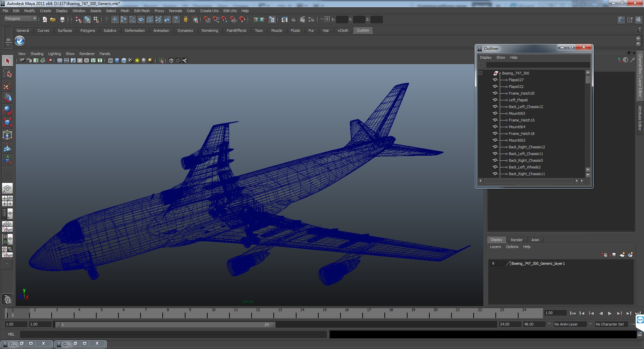Open the Edit Mesh menu
The width and height of the screenshot is (644, 349).
pyautogui.click(x=142, y=11)
